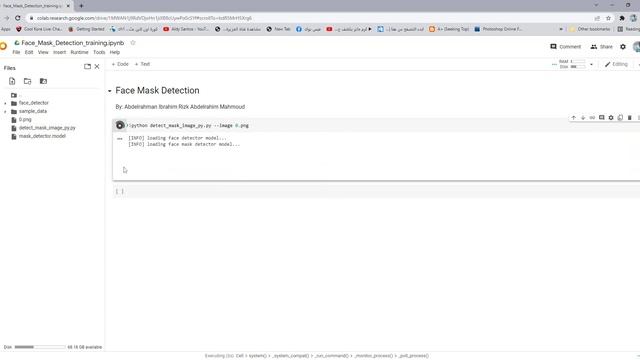Image resolution: width=640 pixels, height=360 pixels.
Task: Open New Tab bookmark
Action: click(x=278, y=29)
